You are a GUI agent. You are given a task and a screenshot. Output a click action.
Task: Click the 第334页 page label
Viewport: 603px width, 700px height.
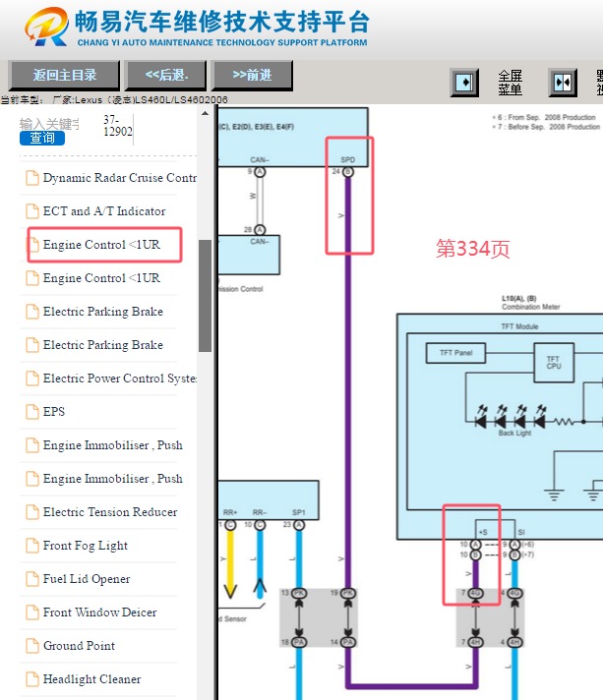tap(473, 248)
